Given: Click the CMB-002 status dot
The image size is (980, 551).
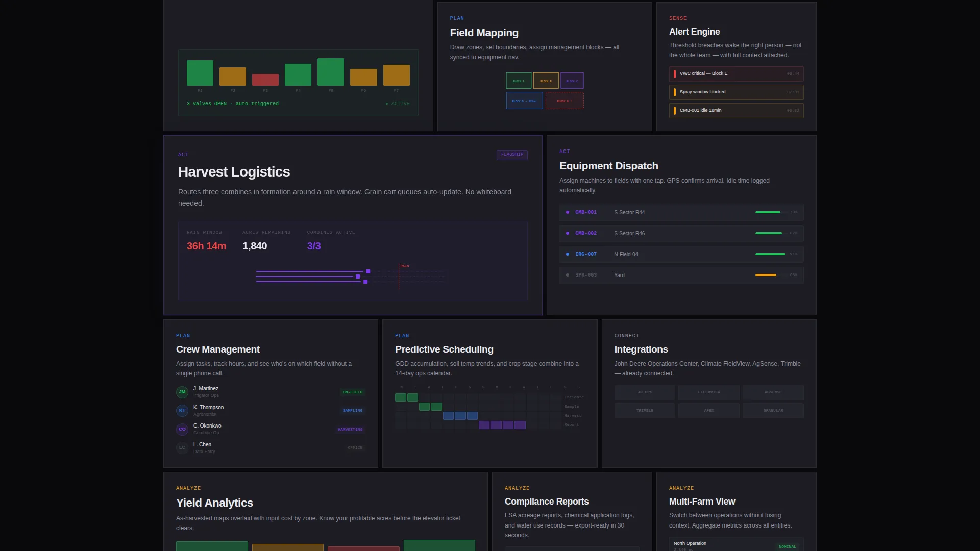Looking at the screenshot, I should (x=568, y=233).
